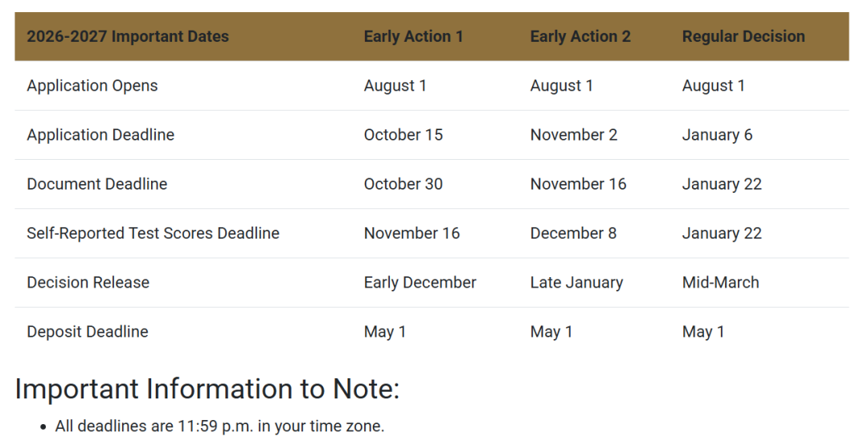Image resolution: width=868 pixels, height=445 pixels.
Task: Click the "Deposit Deadline" row label
Action: [88, 332]
